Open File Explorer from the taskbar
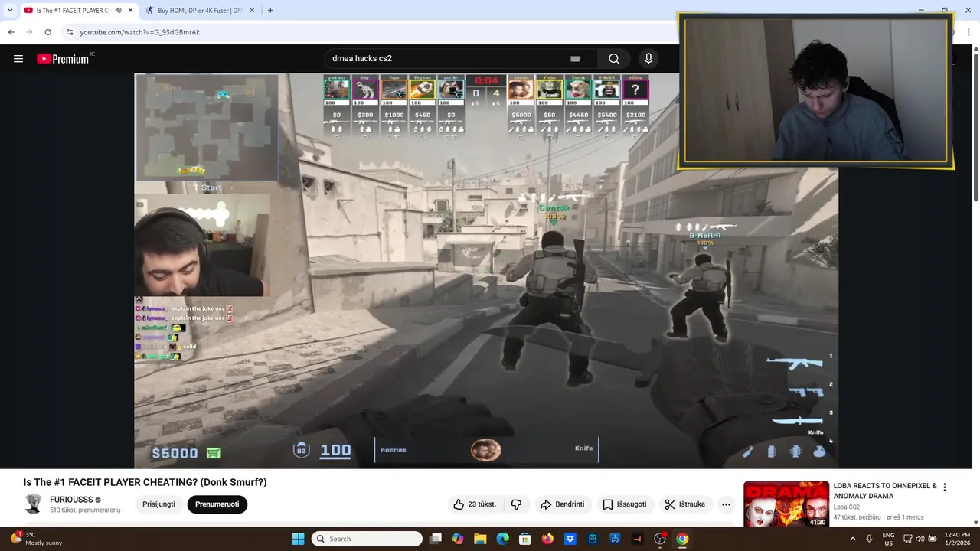 click(480, 539)
